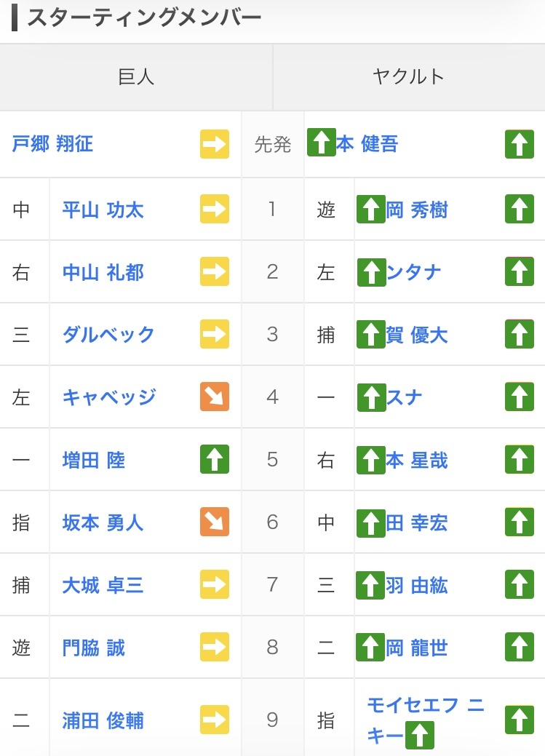
Task: Tap the キャベッジ player name
Action: (x=108, y=397)
